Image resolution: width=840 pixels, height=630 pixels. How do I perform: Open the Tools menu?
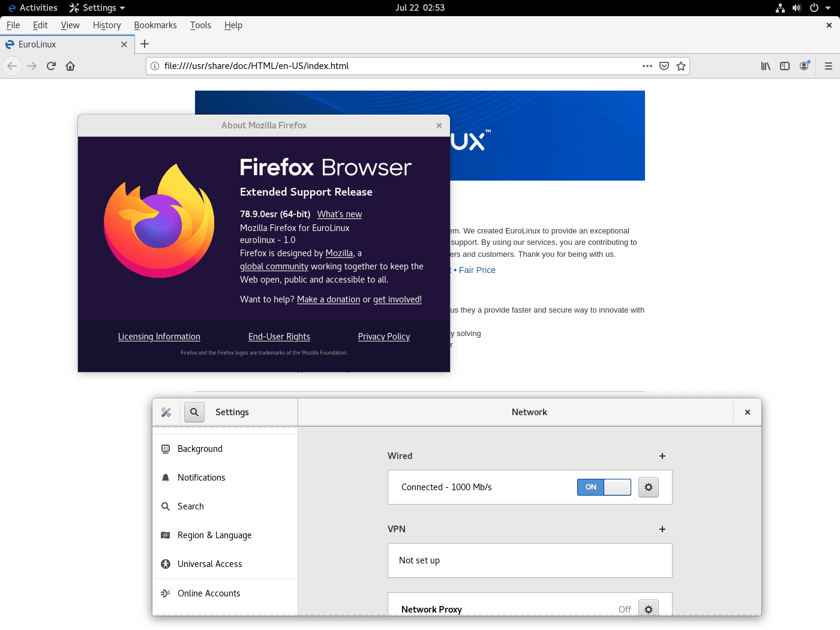coord(200,25)
